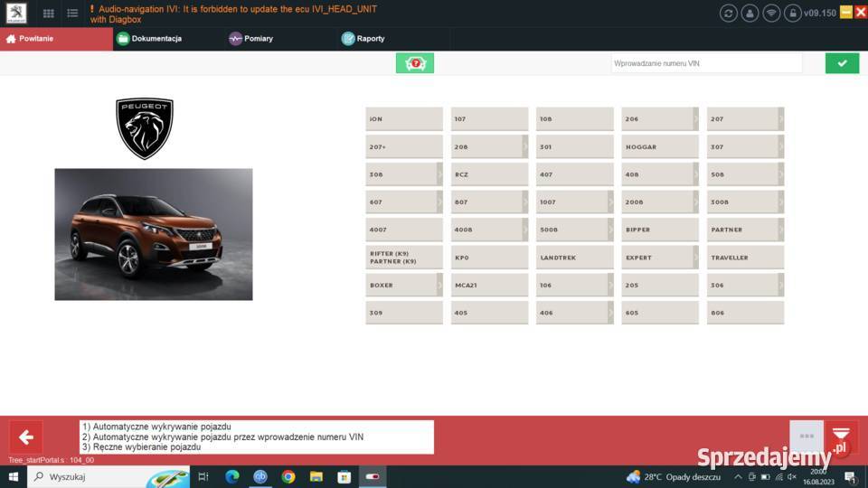
Task: Click the refresh icon in the header
Action: (728, 13)
